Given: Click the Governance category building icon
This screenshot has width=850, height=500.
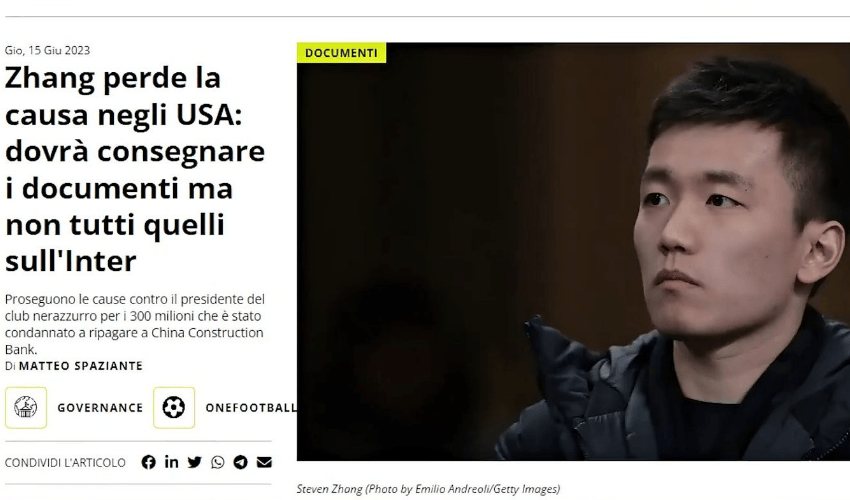Looking at the screenshot, I should 26,408.
